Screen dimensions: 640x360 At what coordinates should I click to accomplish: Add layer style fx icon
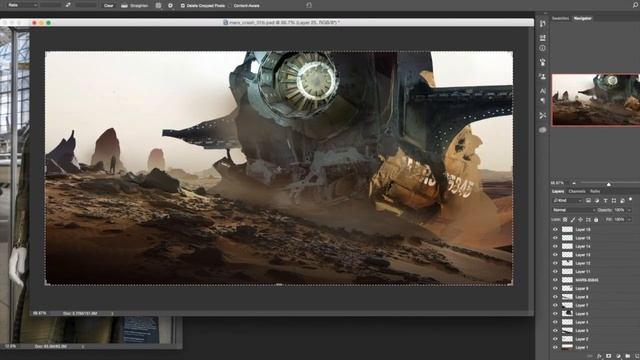(x=600, y=356)
